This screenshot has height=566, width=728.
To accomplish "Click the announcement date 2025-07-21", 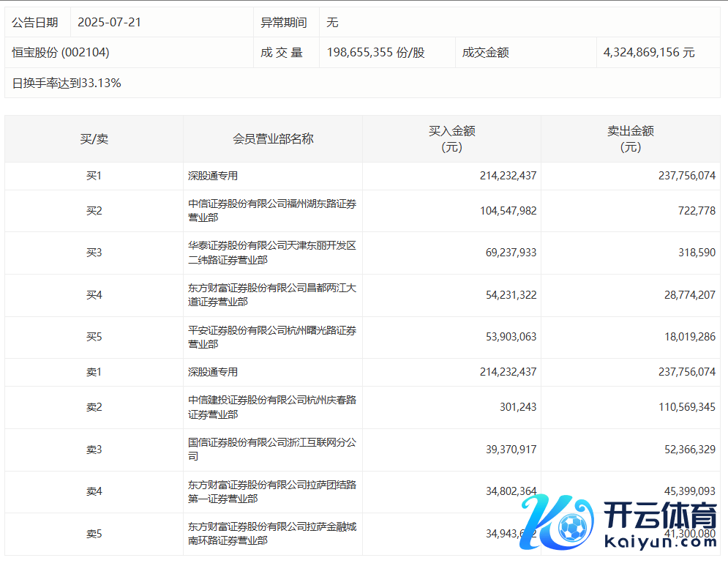I will (109, 22).
